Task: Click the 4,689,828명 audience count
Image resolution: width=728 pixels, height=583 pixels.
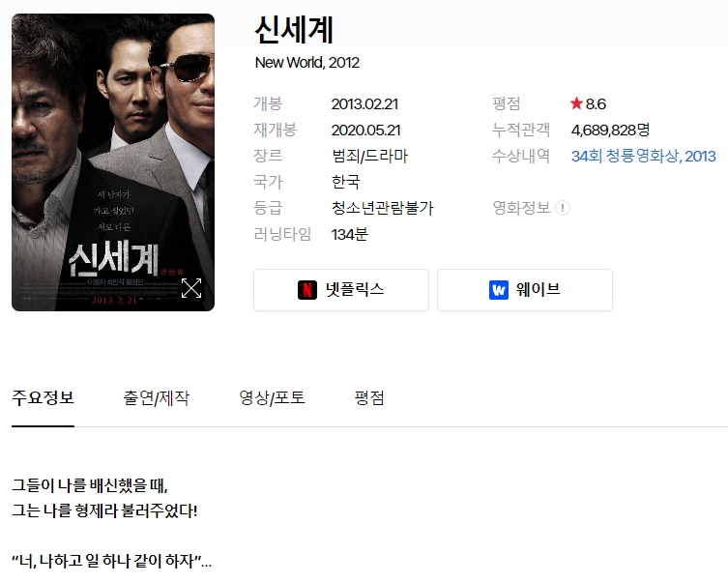Action: point(610,130)
